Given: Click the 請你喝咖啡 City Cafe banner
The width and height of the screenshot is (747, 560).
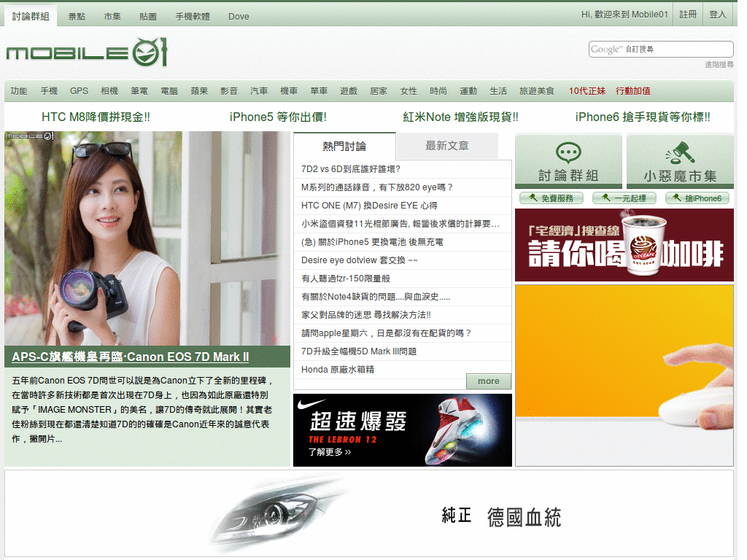Looking at the screenshot, I should 624,245.
